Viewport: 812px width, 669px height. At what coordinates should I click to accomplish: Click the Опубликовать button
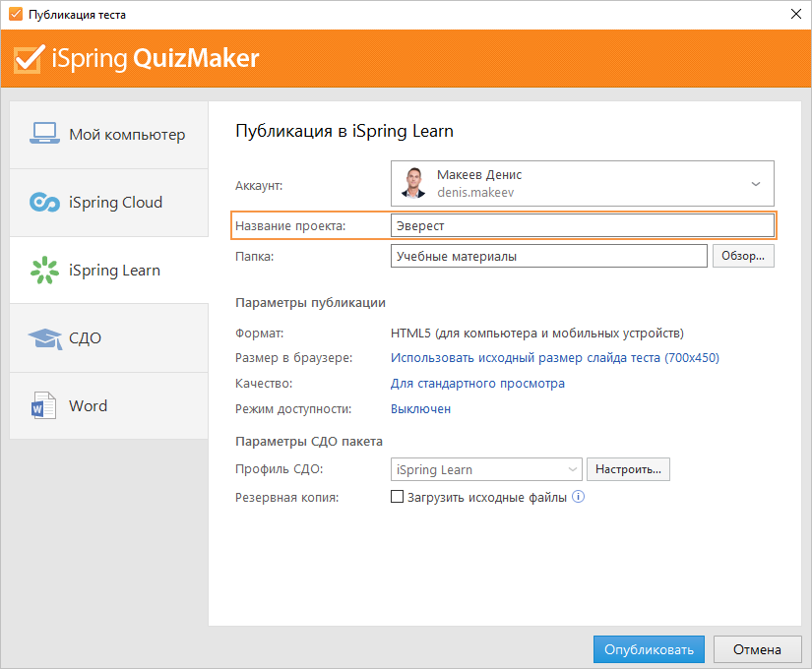coord(649,649)
